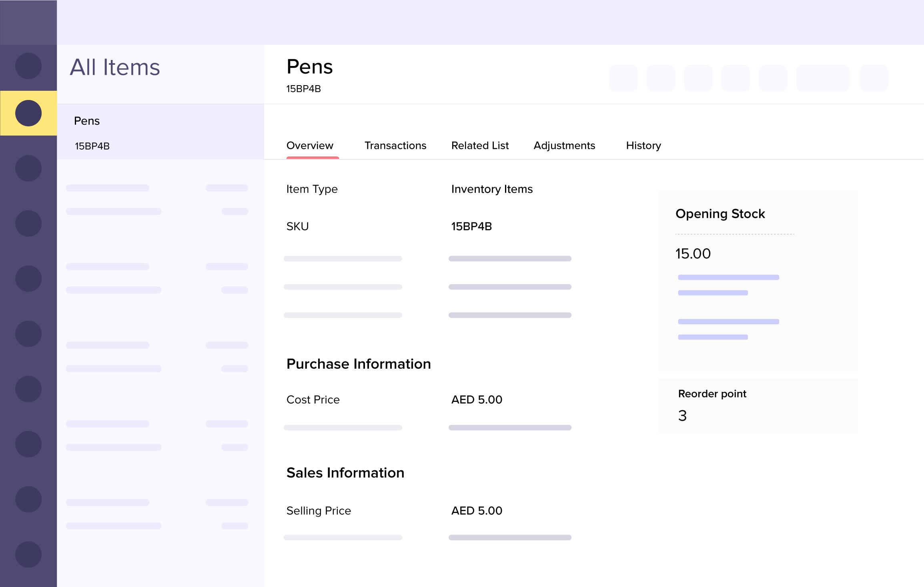Click the widest placeholder button in header
This screenshot has height=587, width=924.
[x=822, y=78]
